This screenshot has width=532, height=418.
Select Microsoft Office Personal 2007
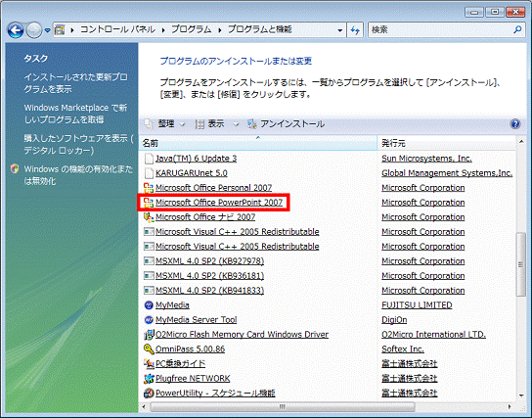click(x=214, y=188)
